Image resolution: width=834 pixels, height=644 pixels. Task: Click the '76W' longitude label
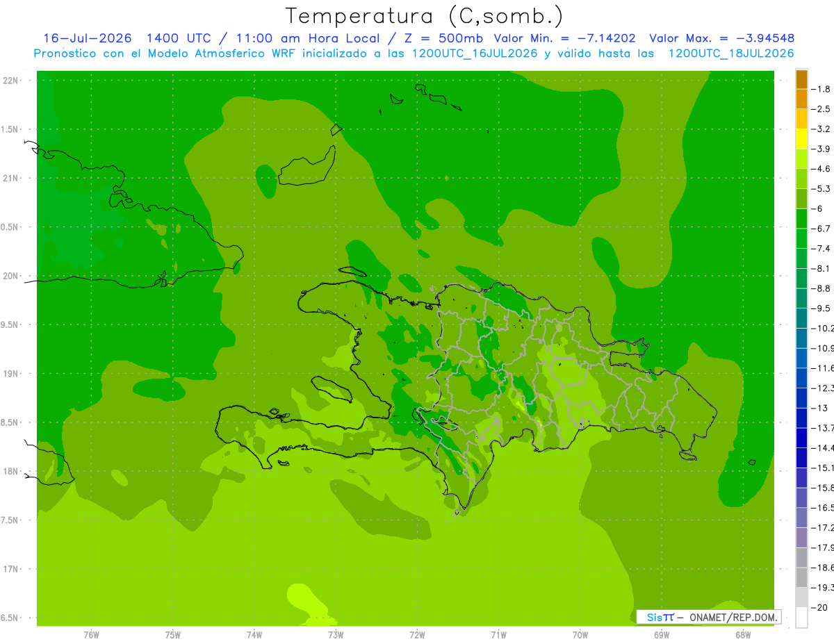tap(91, 634)
